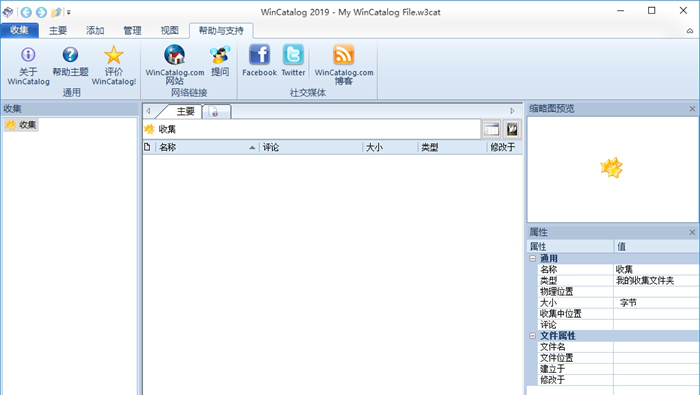Sort by the 修改于 column header
The width and height of the screenshot is (700, 410).
tap(504, 147)
